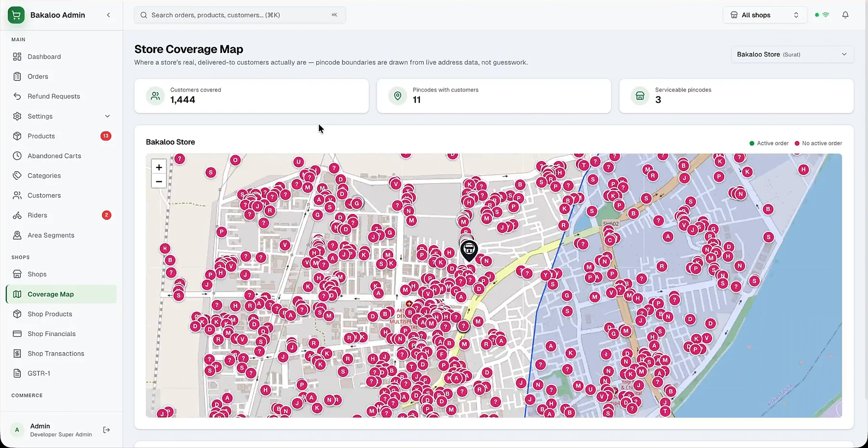Open the Bakaloo Store (Surat) dropdown
The width and height of the screenshot is (868, 448).
point(792,54)
